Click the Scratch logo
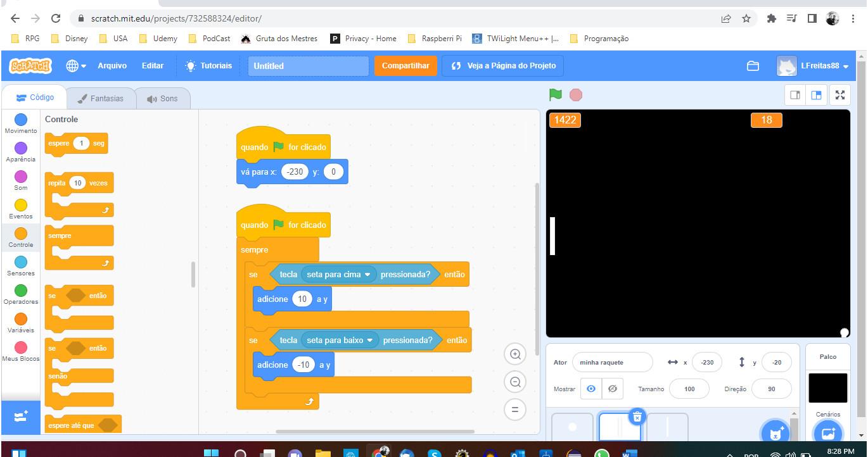Screen dimensions: 868x457 point(30,66)
